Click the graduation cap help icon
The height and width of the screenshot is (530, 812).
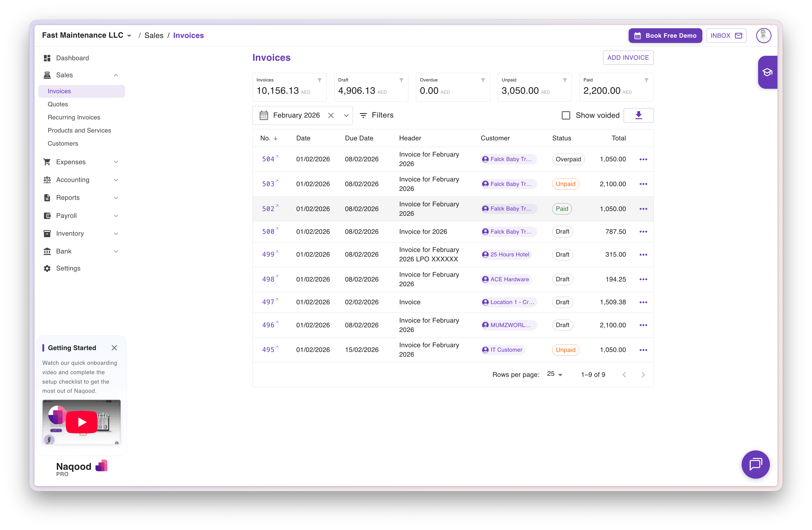click(x=767, y=72)
